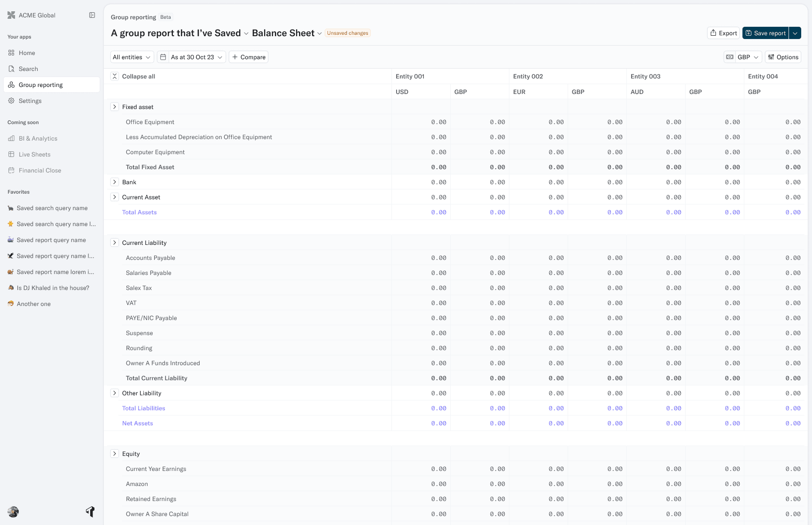
Task: Click the logo icon at sidebar bottom
Action: point(90,511)
